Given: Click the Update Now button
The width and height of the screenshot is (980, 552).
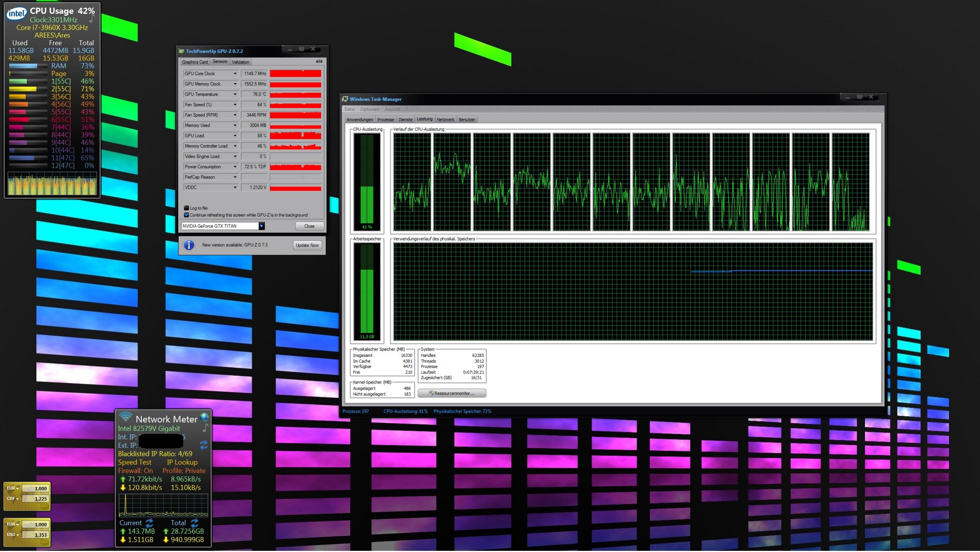Looking at the screenshot, I should [x=307, y=246].
